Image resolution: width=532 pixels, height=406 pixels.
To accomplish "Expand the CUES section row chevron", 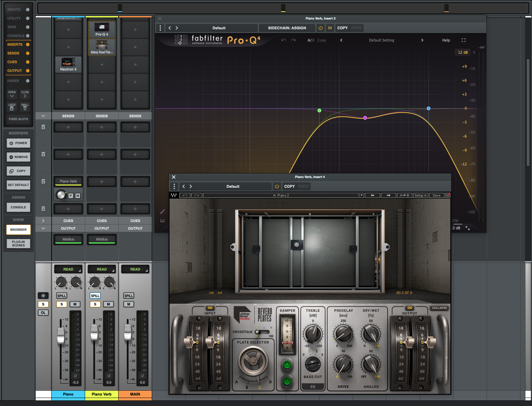I will pos(43,221).
